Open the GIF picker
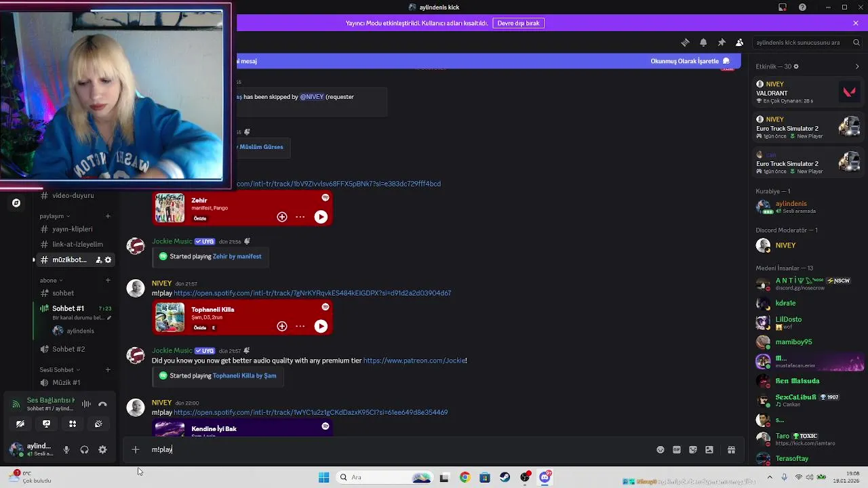Screen dimensions: 868x488 [677, 449]
